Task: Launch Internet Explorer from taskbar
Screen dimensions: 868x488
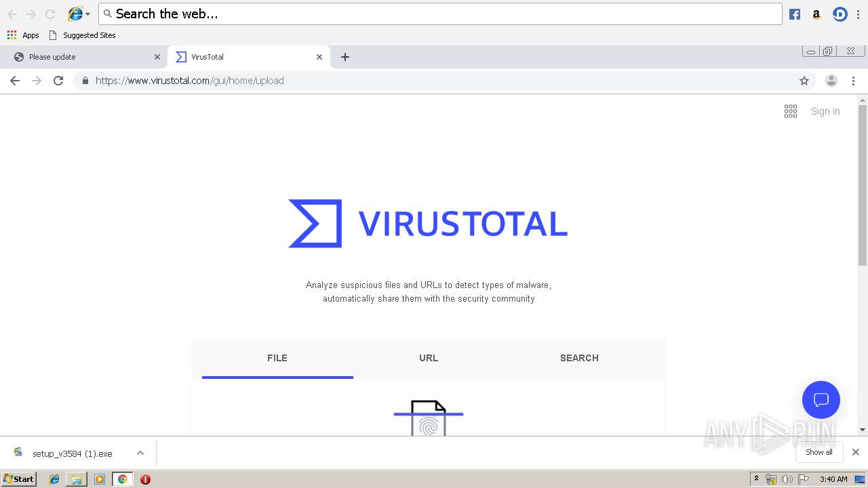Action: 54,479
